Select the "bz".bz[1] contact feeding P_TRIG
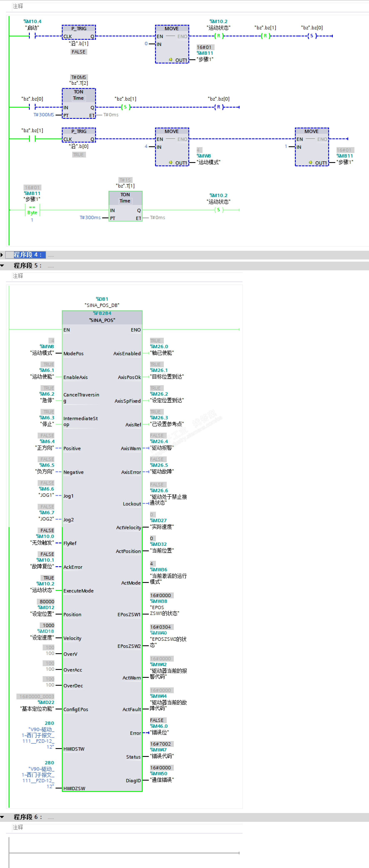The height and width of the screenshot is (868, 369). click(32, 138)
